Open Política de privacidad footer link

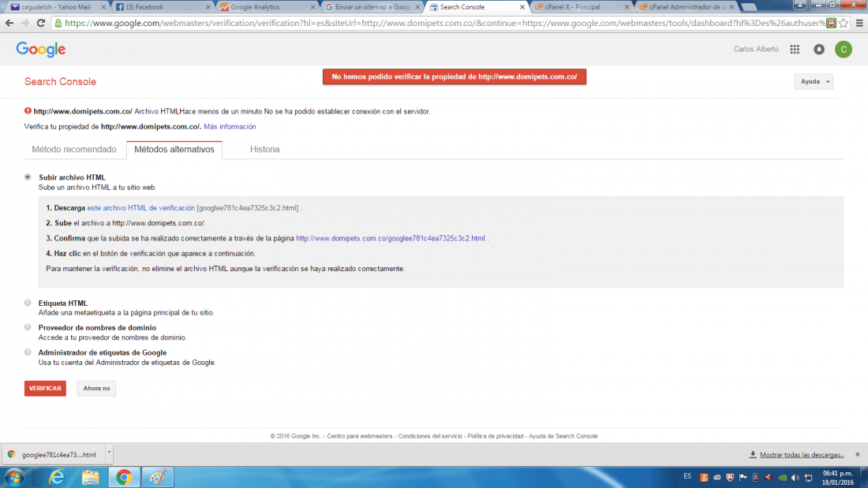pos(496,436)
